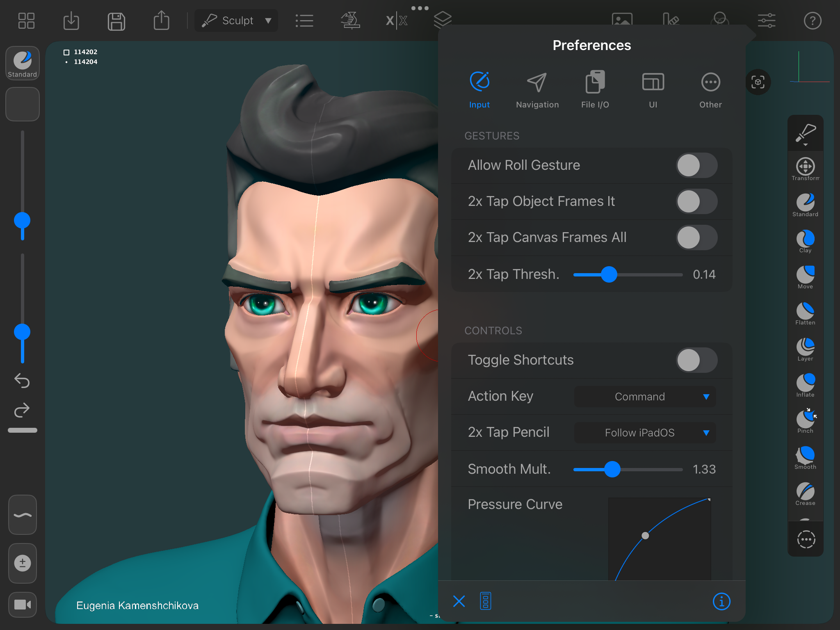
Task: Open the Preferences info button
Action: (721, 602)
